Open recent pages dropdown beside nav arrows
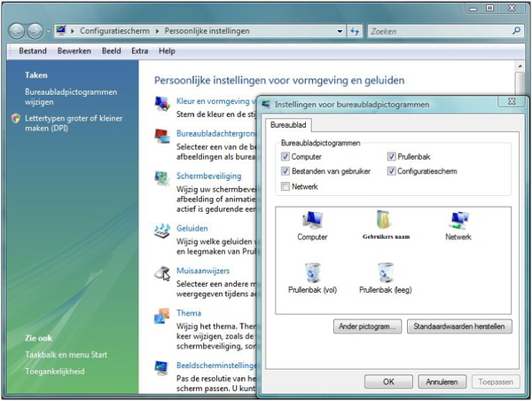 click(49, 31)
